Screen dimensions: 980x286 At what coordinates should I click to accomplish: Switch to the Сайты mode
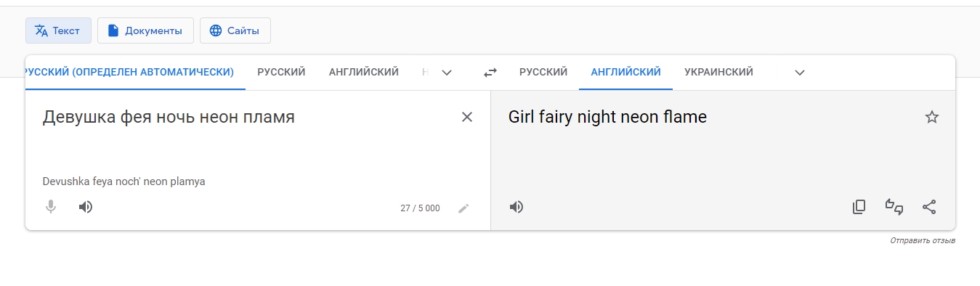(235, 30)
